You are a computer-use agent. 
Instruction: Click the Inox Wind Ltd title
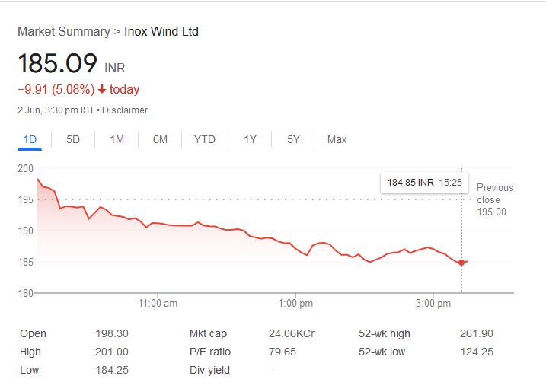click(x=161, y=31)
